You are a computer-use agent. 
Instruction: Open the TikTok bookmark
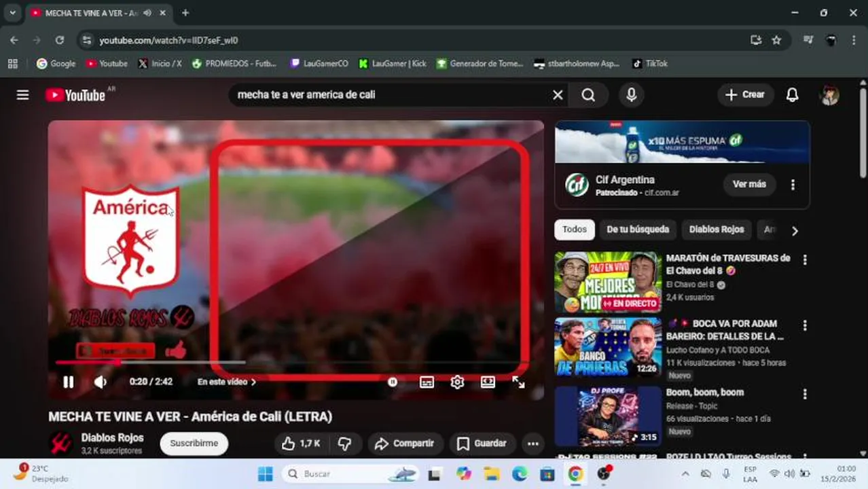tap(650, 64)
